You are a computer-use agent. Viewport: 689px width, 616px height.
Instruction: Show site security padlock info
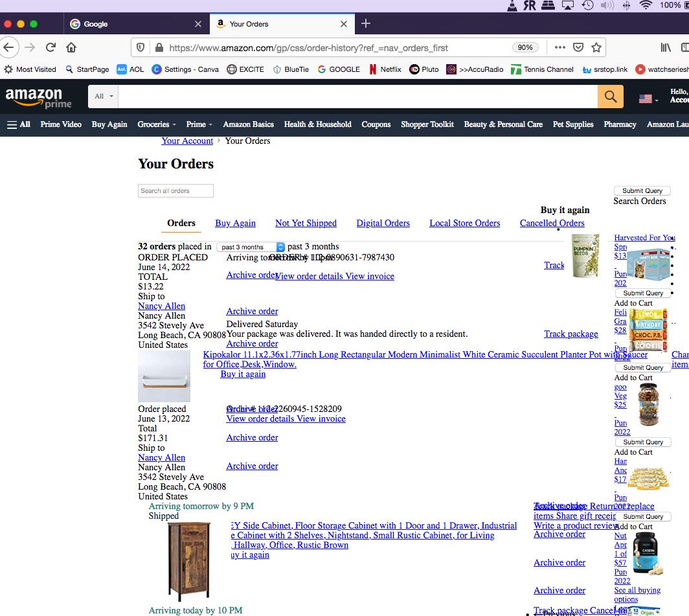point(159,47)
